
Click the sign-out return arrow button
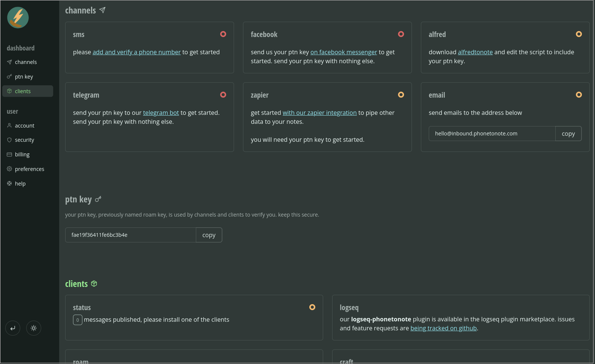(x=13, y=328)
